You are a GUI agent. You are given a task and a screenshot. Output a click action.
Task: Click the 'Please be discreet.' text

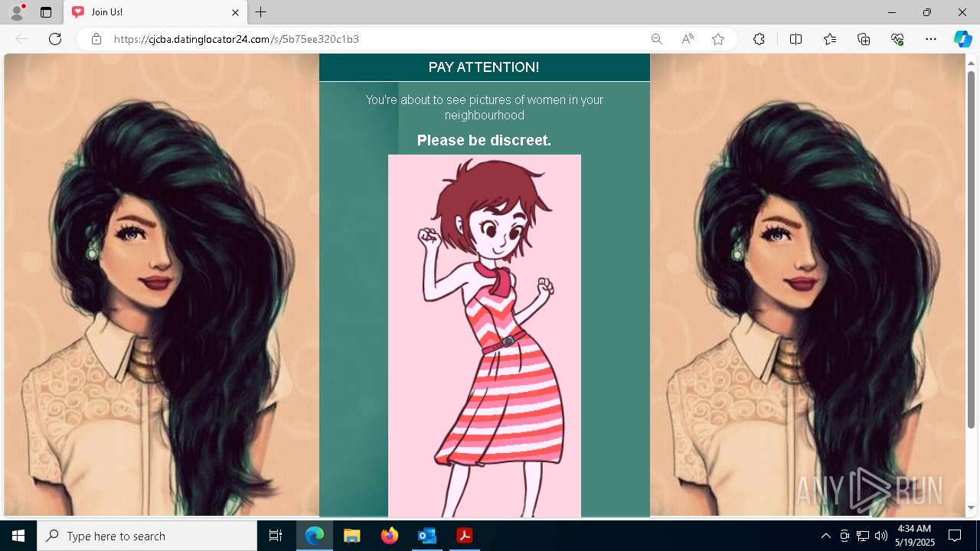[484, 141]
